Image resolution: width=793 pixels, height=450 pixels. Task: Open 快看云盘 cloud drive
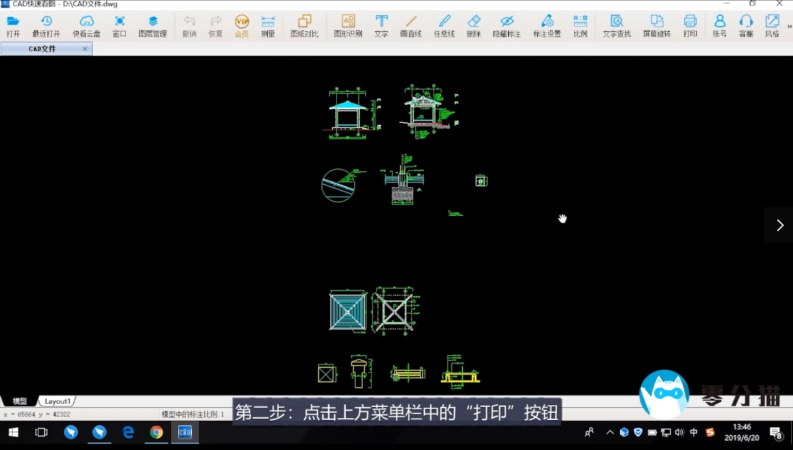click(87, 25)
